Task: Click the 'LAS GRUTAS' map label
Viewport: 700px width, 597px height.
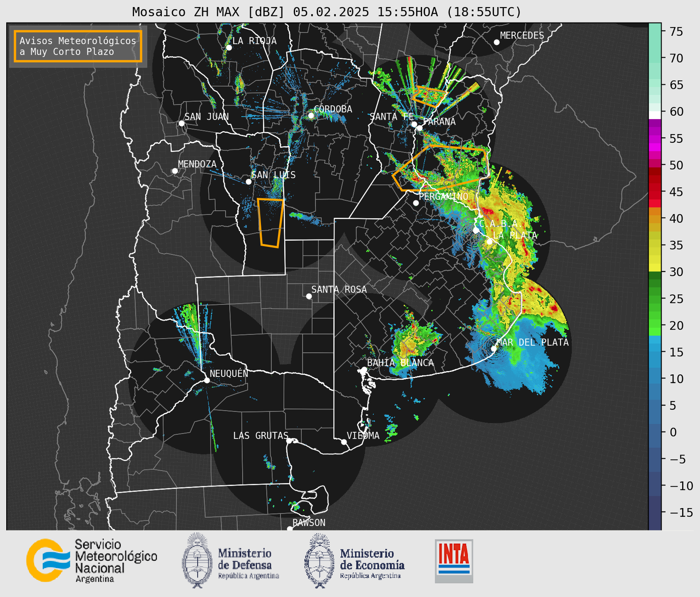Action: [261, 436]
